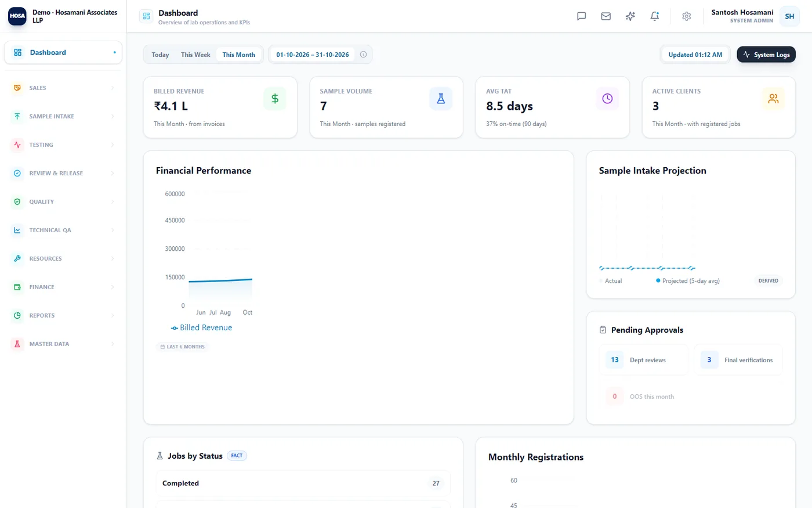The height and width of the screenshot is (508, 812).
Task: Open the date range 01-10-2026 – 31-10-2026 picker
Action: 313,55
